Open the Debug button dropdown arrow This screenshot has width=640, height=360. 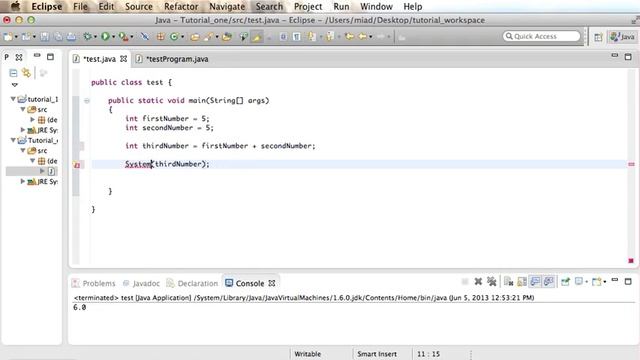click(95, 37)
